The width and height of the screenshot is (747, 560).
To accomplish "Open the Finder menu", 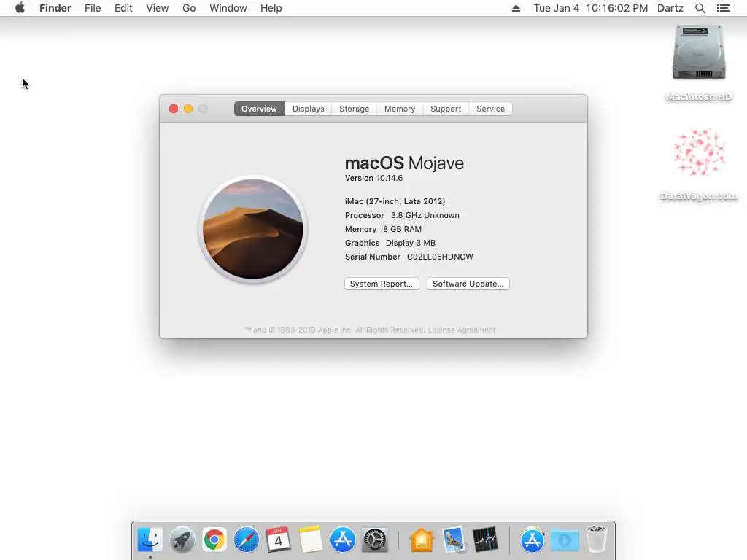I will tap(55, 8).
